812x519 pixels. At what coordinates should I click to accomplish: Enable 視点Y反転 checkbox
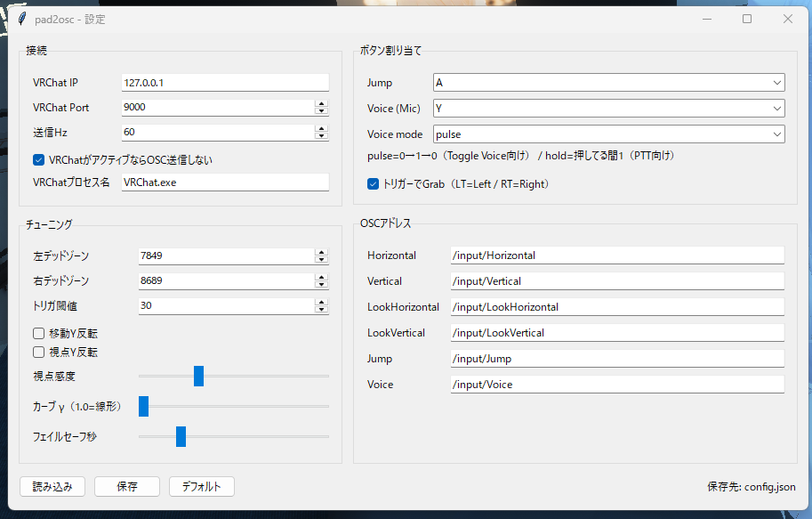[x=39, y=352]
